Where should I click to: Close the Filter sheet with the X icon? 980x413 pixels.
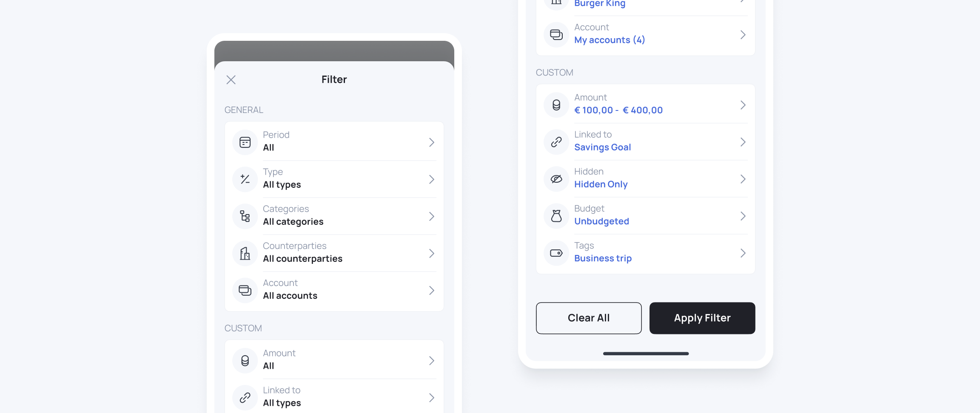tap(231, 80)
